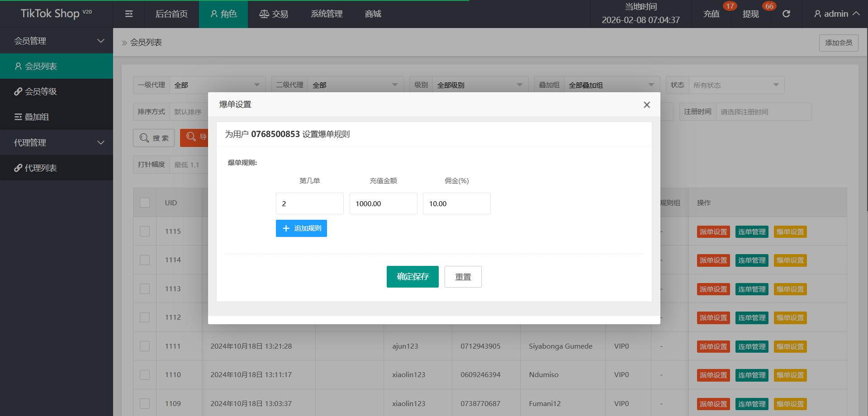Click the magnifier 搜索 button

[x=154, y=138]
